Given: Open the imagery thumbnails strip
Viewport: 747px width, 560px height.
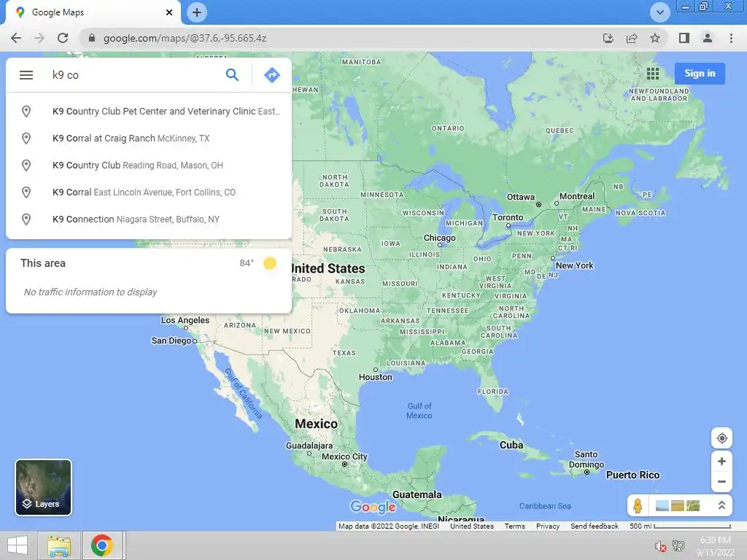Looking at the screenshot, I should click(x=678, y=505).
